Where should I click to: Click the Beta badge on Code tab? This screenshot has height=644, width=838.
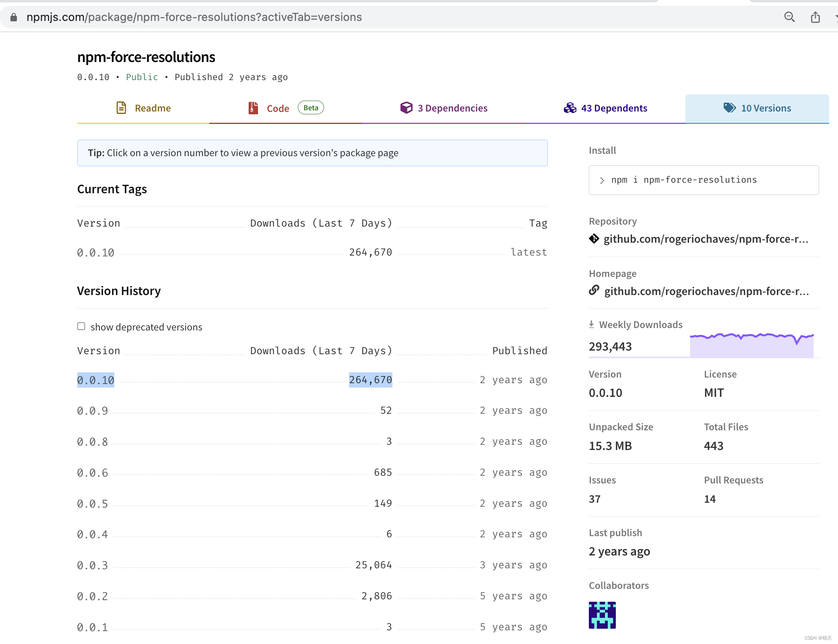click(x=311, y=107)
